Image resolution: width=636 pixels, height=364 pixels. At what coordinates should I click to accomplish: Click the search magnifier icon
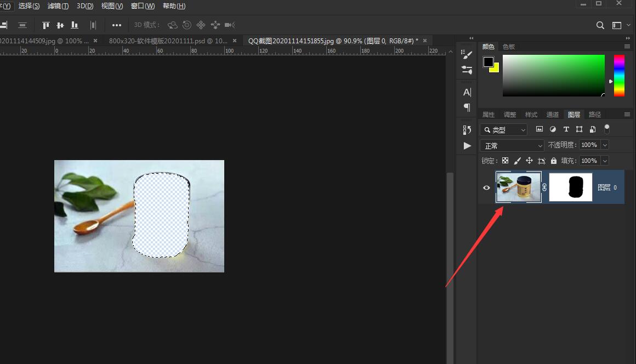coord(600,25)
